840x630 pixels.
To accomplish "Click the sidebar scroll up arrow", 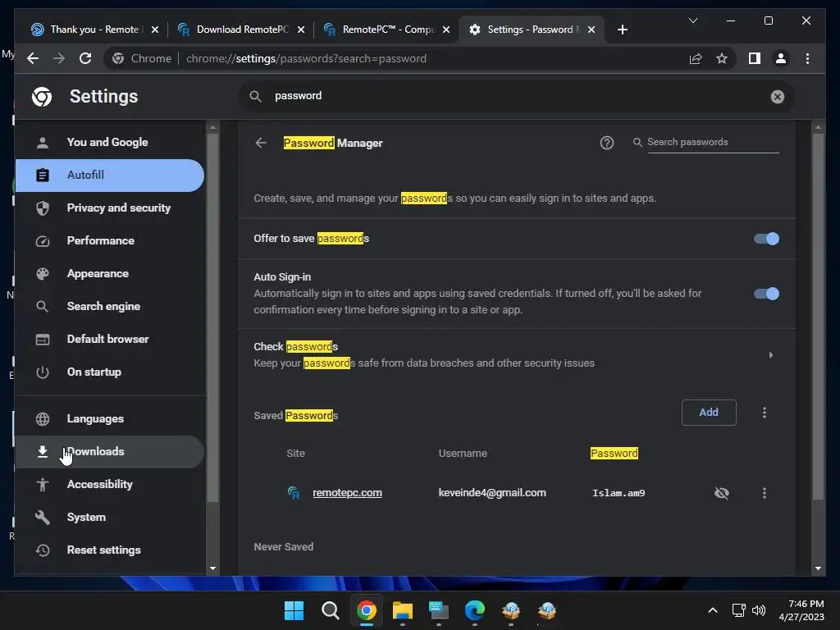I will (212, 127).
